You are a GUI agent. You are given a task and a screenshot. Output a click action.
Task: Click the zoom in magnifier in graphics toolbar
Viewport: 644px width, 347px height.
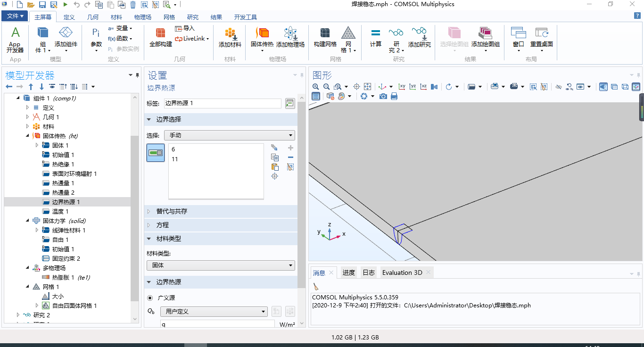316,87
